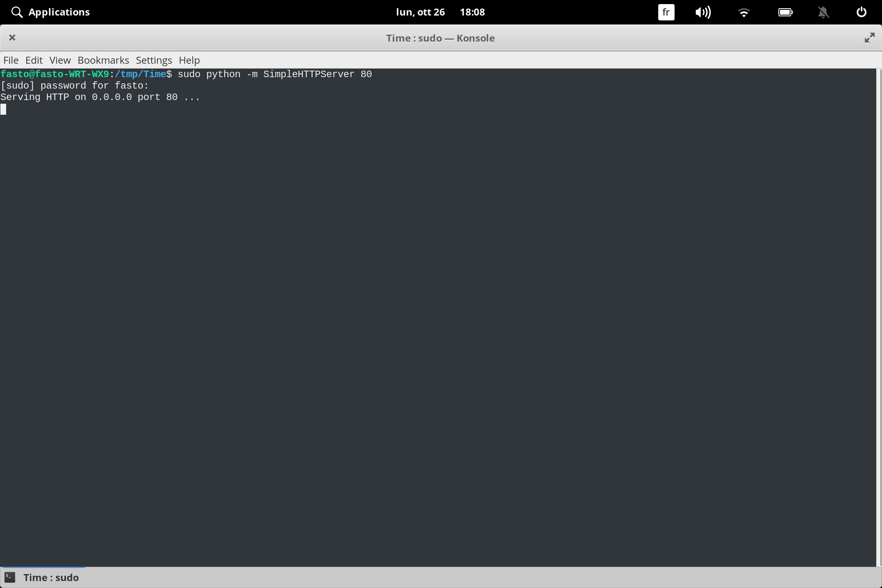Click the clock showing 18:08
This screenshot has height=588, width=882.
click(472, 12)
